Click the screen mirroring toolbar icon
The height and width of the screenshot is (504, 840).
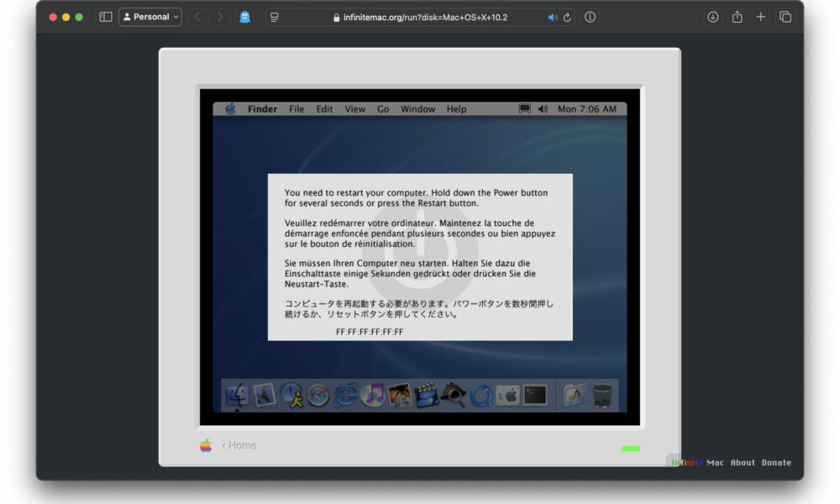click(275, 17)
